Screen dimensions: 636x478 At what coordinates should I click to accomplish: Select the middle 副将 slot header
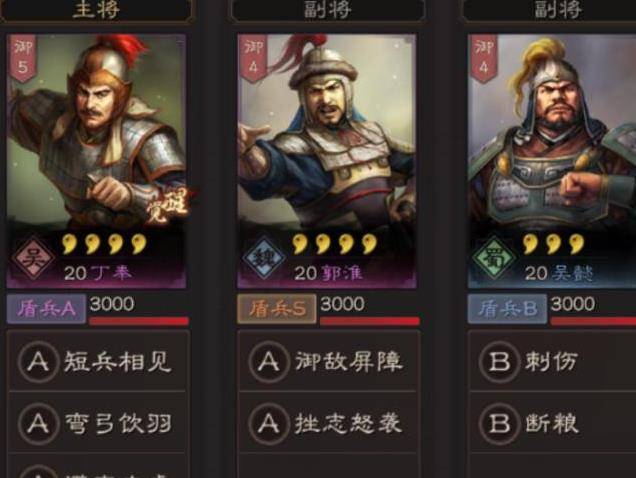coord(328,10)
